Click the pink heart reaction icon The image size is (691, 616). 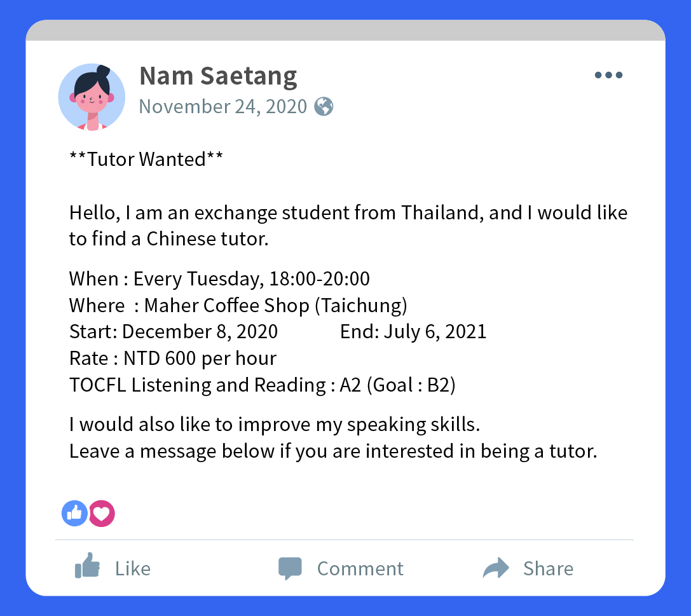pyautogui.click(x=102, y=514)
